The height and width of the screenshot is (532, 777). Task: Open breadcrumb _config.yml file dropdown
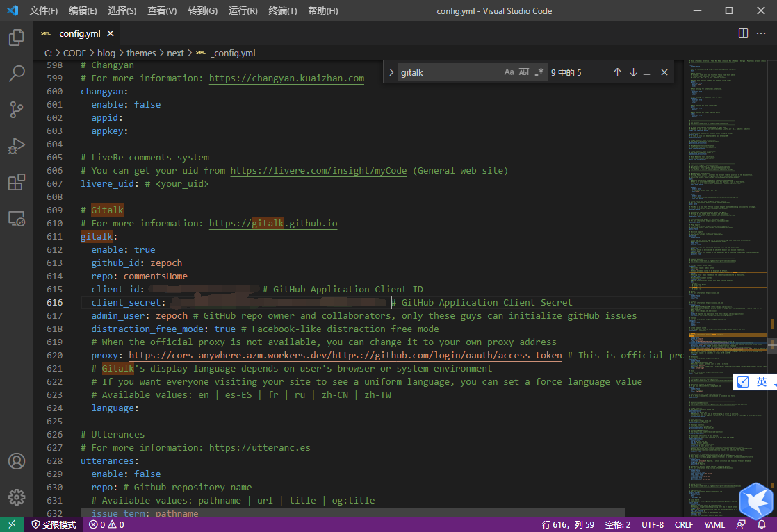pos(226,53)
